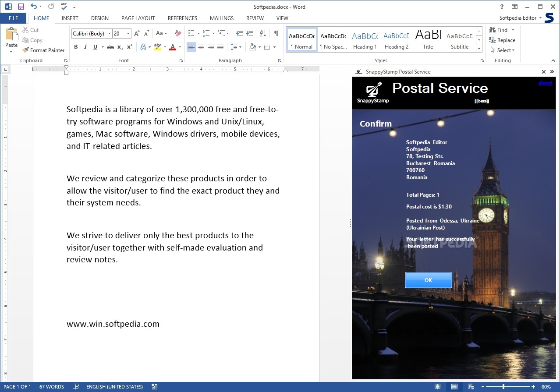The image size is (560, 392).
Task: Open the Select dropdown in Editing
Action: (x=502, y=50)
